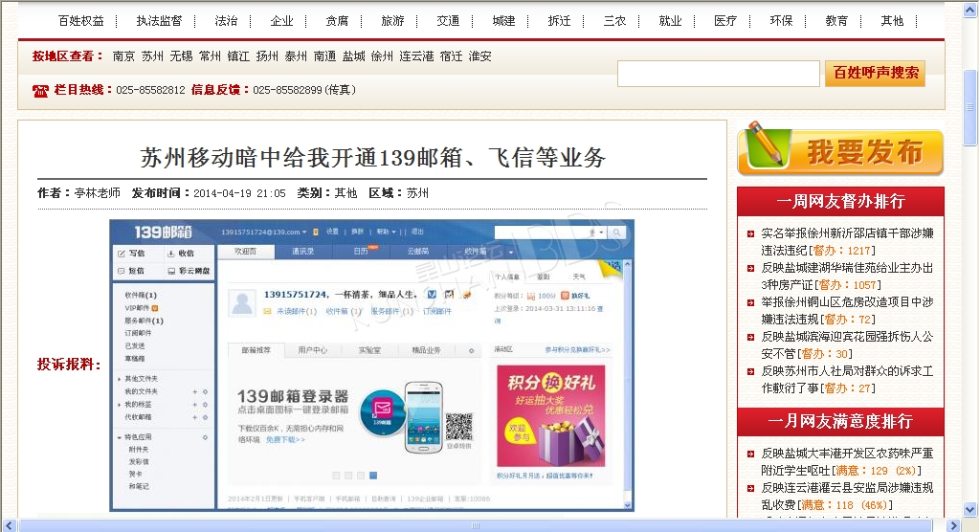Go to the 城建 section
The image size is (980, 532).
(503, 21)
